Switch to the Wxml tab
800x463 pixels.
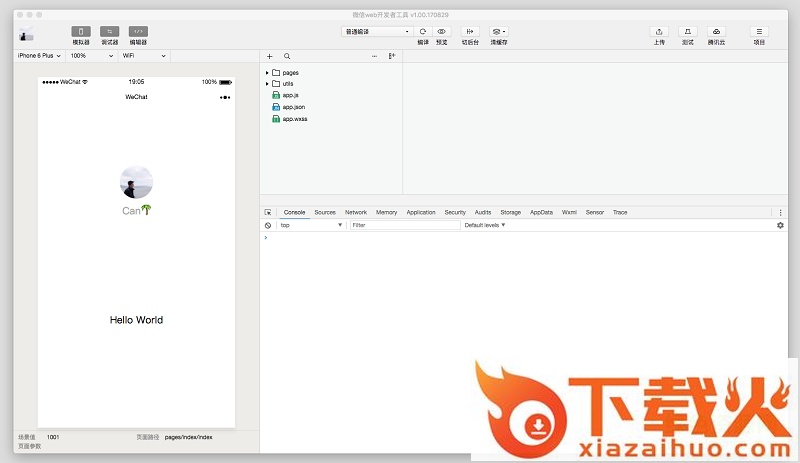[x=569, y=212]
